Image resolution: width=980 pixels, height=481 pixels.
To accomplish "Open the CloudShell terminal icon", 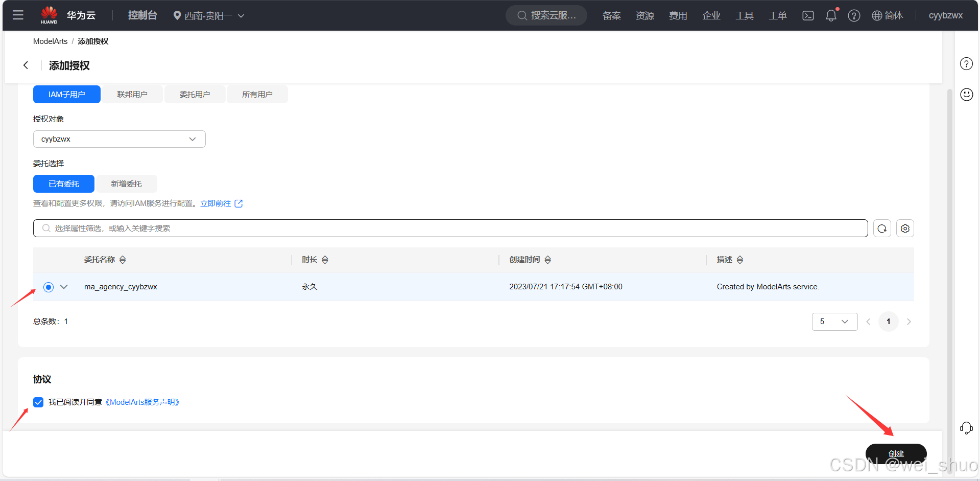I will pyautogui.click(x=808, y=16).
